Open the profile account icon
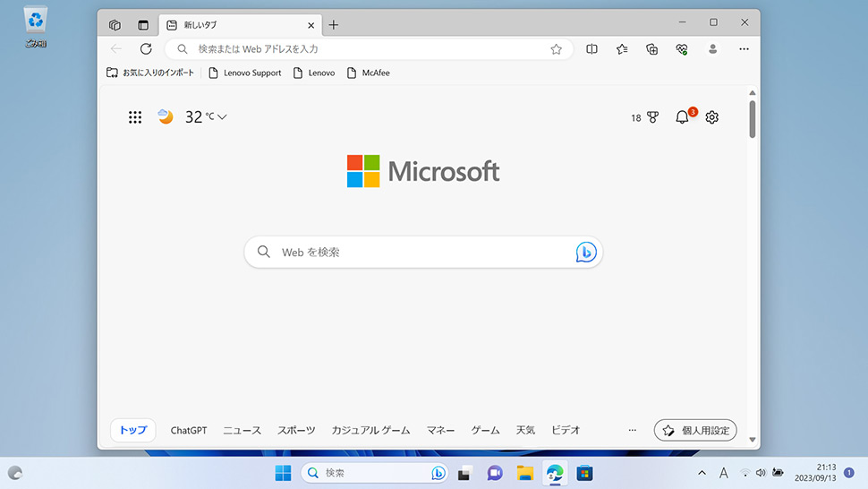 pyautogui.click(x=712, y=48)
